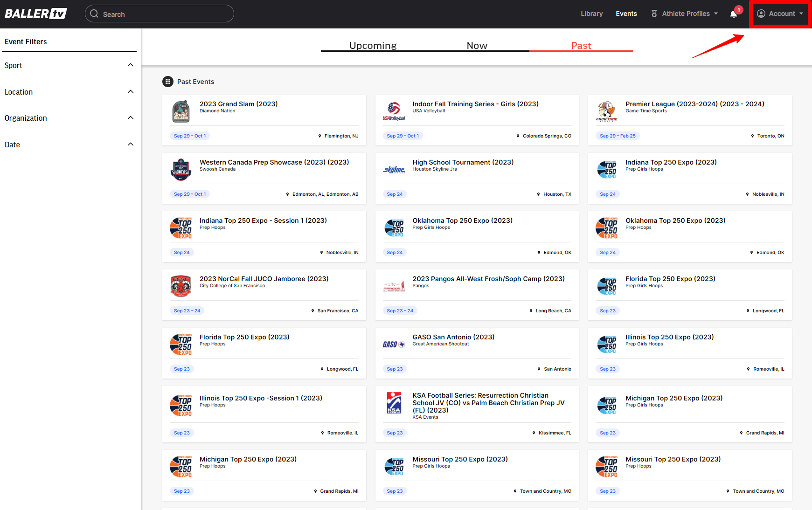The width and height of the screenshot is (812, 510).
Task: Switch to the Now tab
Action: (x=477, y=46)
